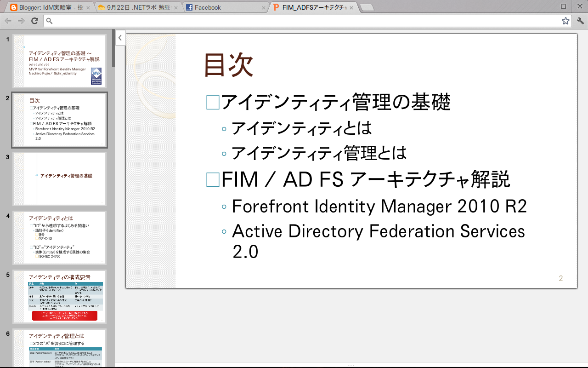Click the notes pane handle at the bottom
The image size is (588, 368).
point(351,365)
